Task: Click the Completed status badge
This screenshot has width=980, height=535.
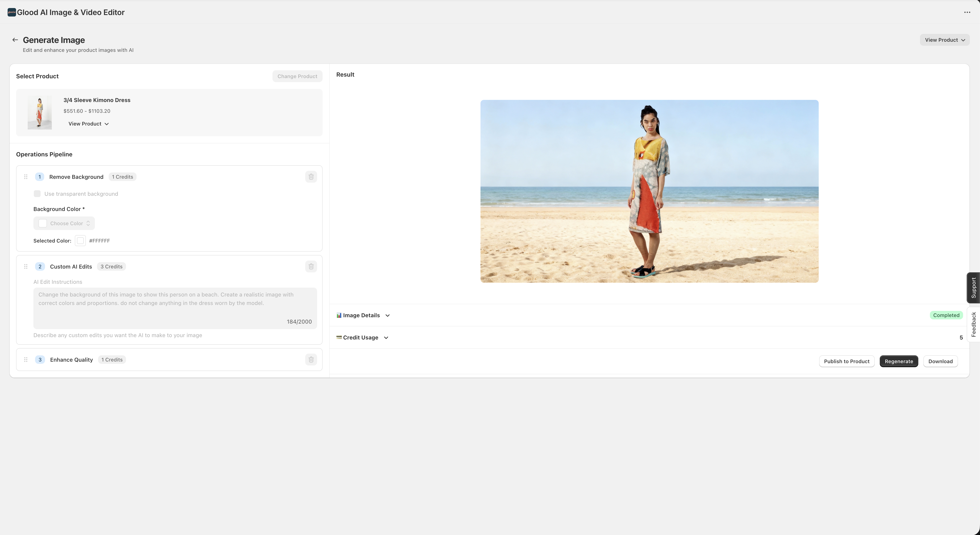Action: point(947,315)
